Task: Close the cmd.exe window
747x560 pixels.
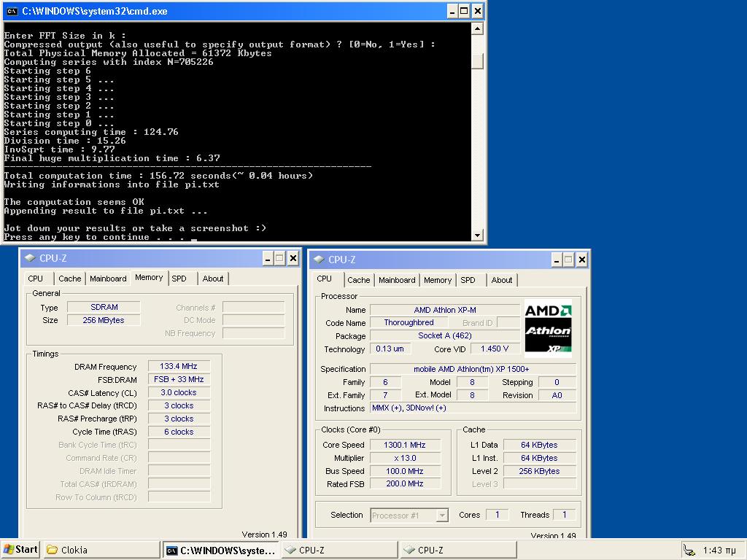Action: (x=477, y=11)
